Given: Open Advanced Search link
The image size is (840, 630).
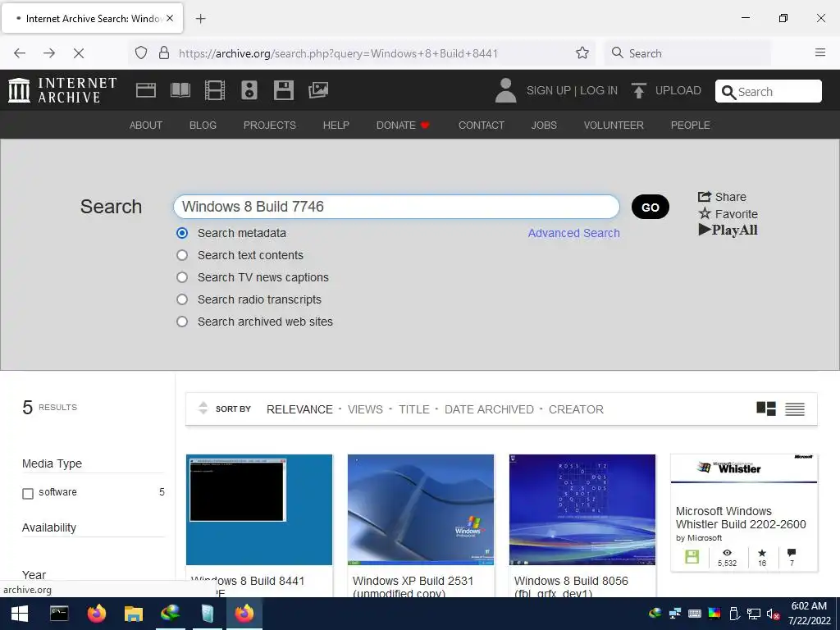Looking at the screenshot, I should 573,233.
